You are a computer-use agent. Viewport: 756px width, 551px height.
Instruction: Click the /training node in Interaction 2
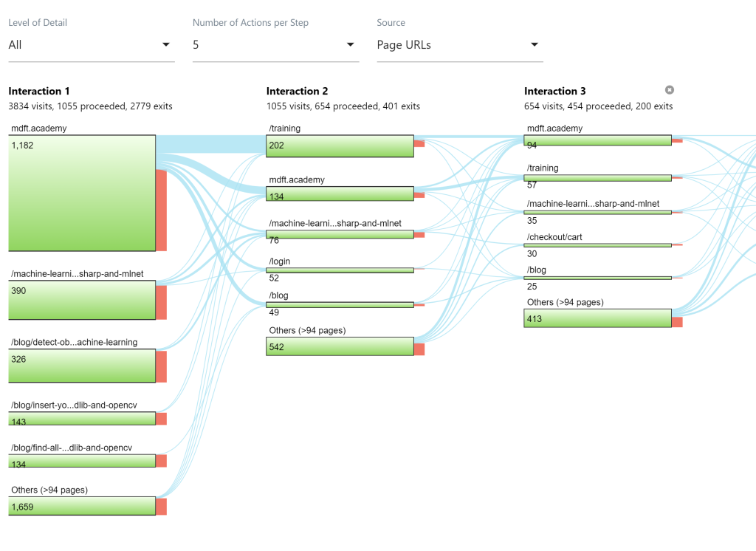339,146
